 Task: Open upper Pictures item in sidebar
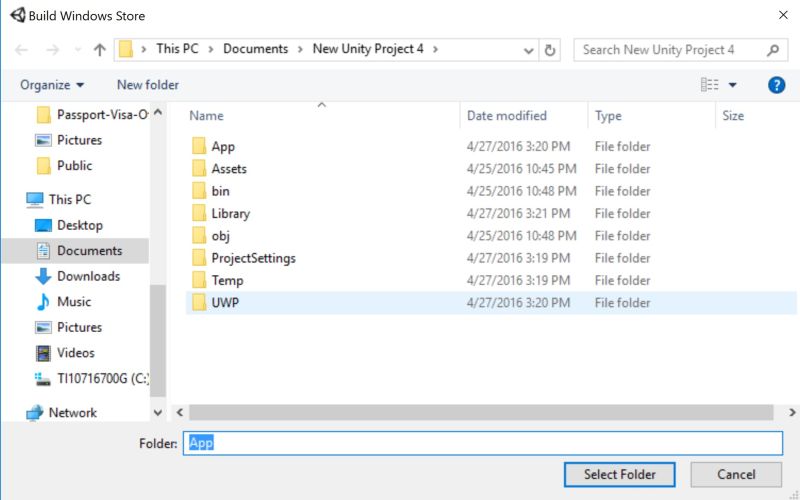pyautogui.click(x=69, y=140)
